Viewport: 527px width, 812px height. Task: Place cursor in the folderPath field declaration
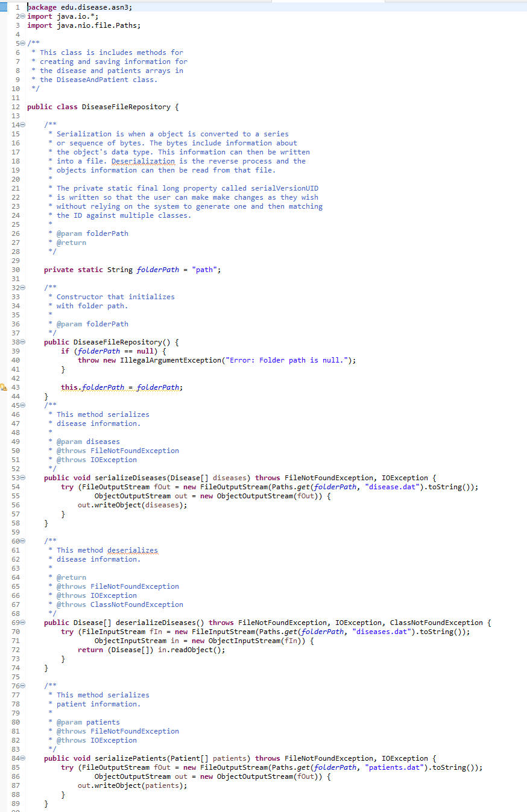158,270
